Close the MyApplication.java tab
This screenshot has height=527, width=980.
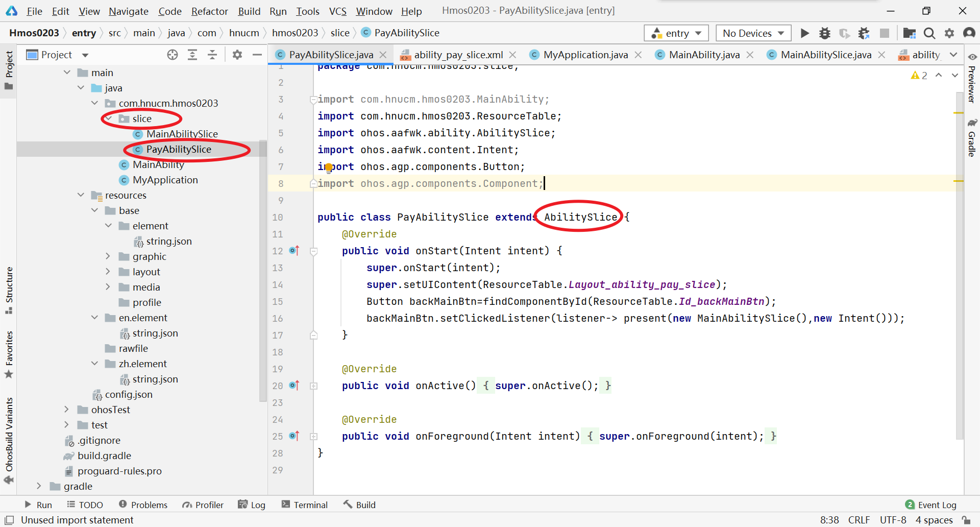coord(638,55)
